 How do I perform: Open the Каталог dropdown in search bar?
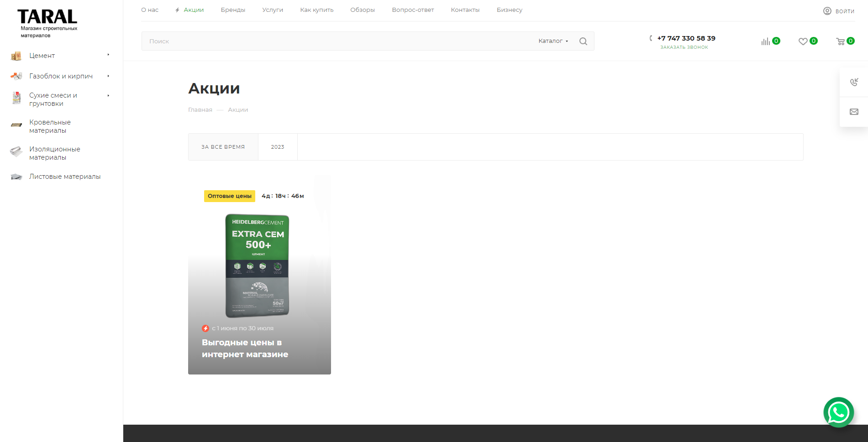pos(553,41)
